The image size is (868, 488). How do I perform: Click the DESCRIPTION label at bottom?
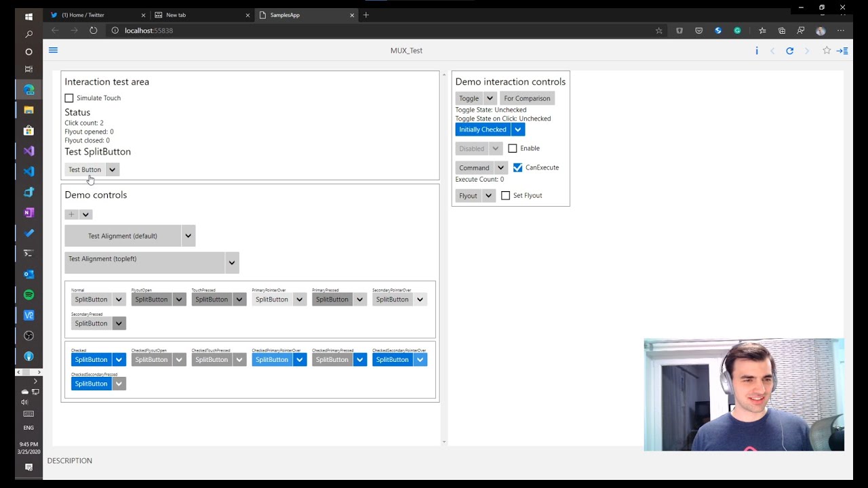[x=70, y=461]
